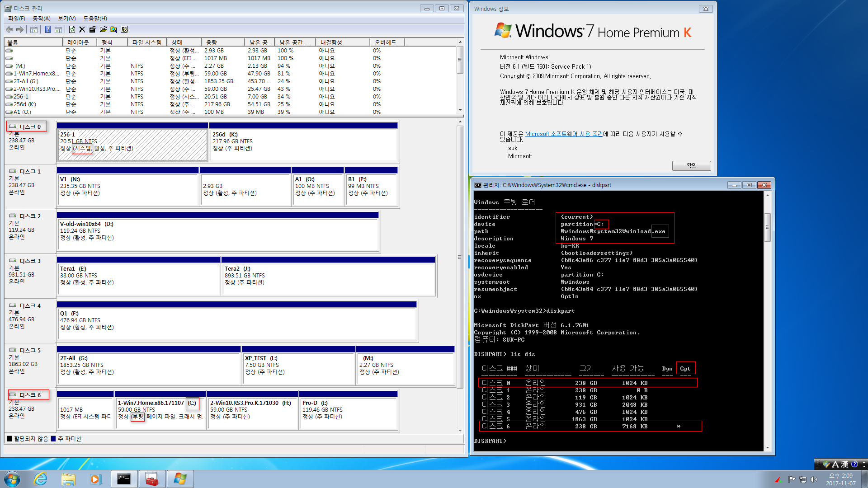Sort by the 레이아웃 column header
The height and width of the screenshot is (488, 868).
(80, 42)
